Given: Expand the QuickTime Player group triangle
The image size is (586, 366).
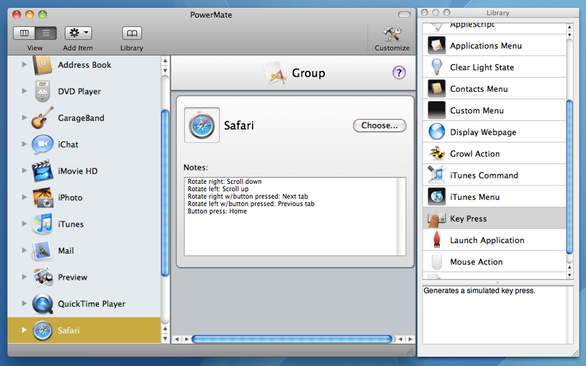Looking at the screenshot, I should [x=24, y=303].
